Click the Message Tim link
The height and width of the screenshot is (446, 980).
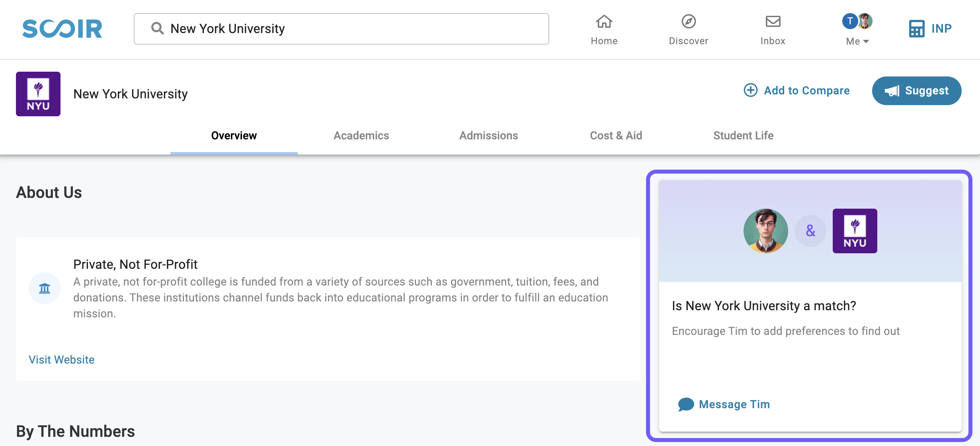734,405
